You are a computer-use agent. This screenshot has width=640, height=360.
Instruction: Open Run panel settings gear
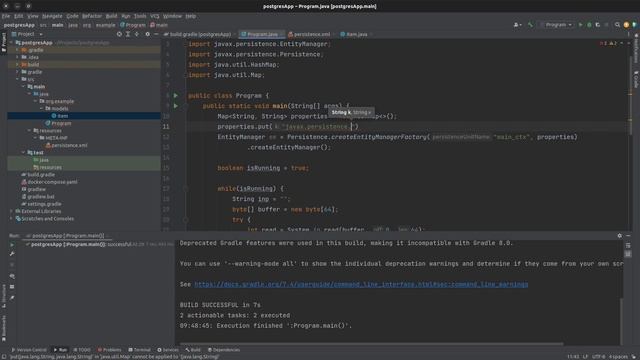(x=620, y=236)
